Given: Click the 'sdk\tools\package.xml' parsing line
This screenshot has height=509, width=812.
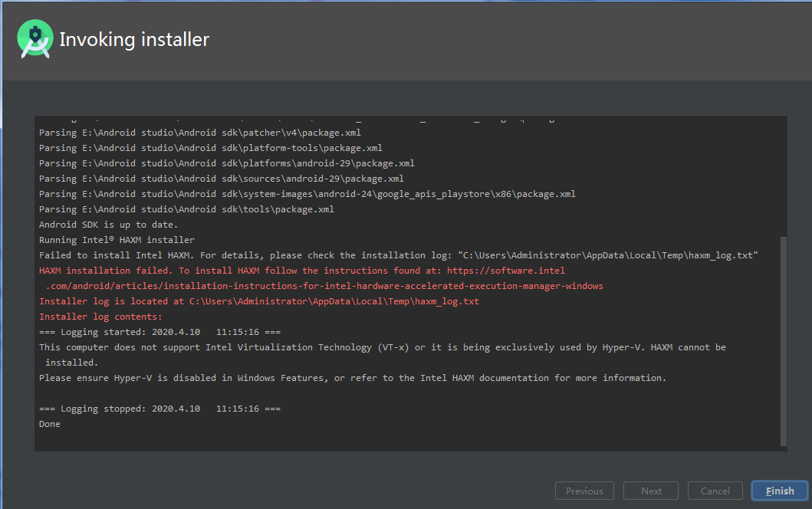Looking at the screenshot, I should tap(186, 209).
